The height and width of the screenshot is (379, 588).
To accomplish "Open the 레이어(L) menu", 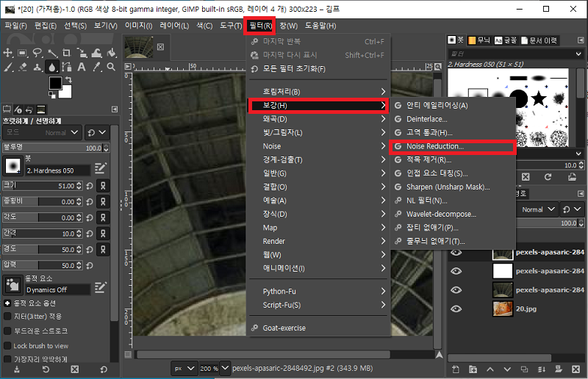I will [174, 26].
